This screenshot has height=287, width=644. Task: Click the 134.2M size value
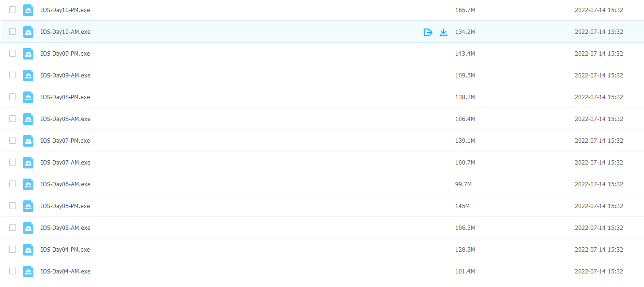[x=465, y=31]
